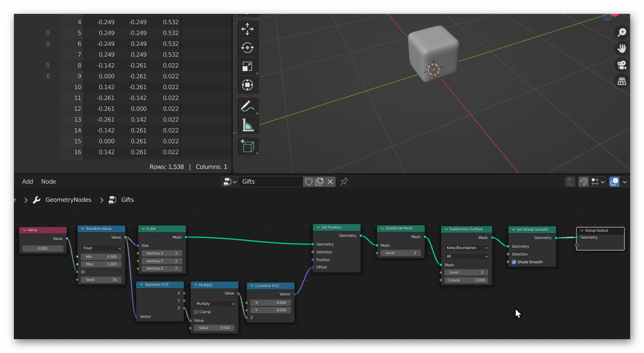Click the Min 0.300 field
The width and height of the screenshot is (644, 353).
coord(102,256)
